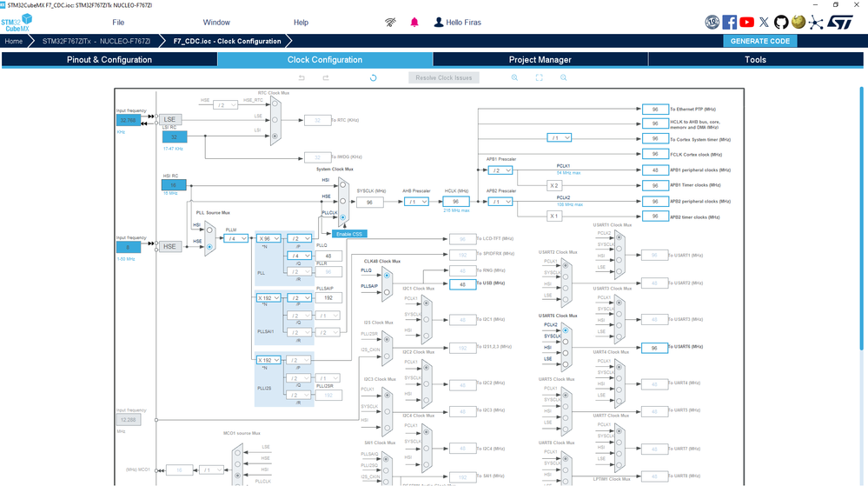Open the main PLL X 96 multiplier dropdown
Screen dimensions: 868x486
(x=269, y=238)
